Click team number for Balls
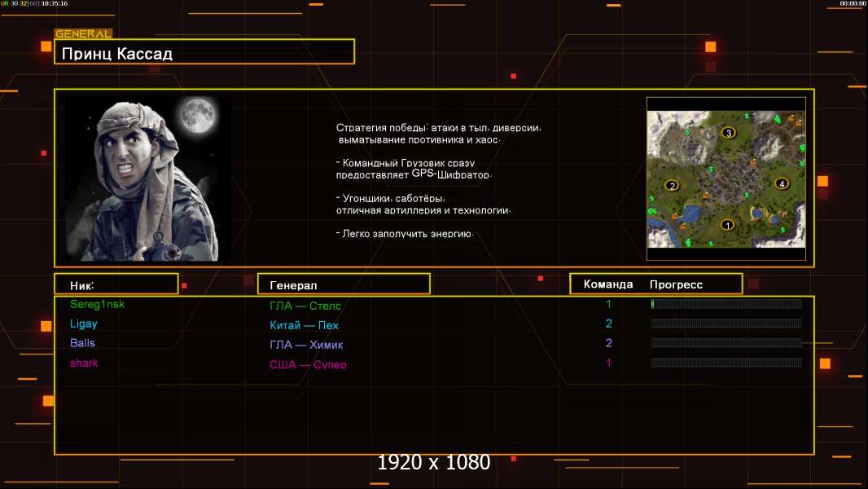The image size is (868, 489). click(609, 343)
